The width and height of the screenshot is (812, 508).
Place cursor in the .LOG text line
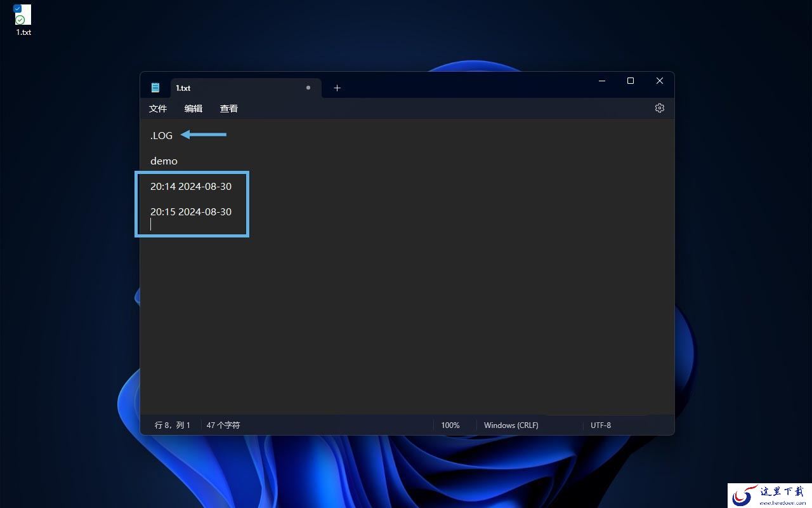(x=161, y=135)
